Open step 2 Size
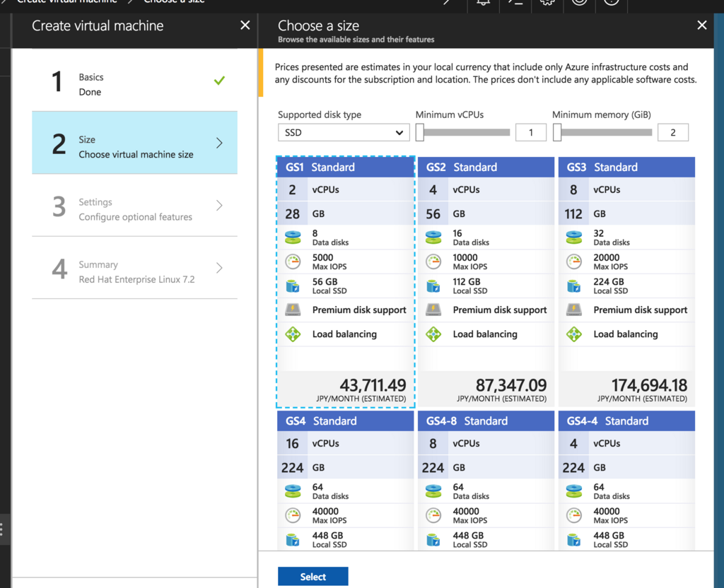This screenshot has height=588, width=724. coord(134,143)
